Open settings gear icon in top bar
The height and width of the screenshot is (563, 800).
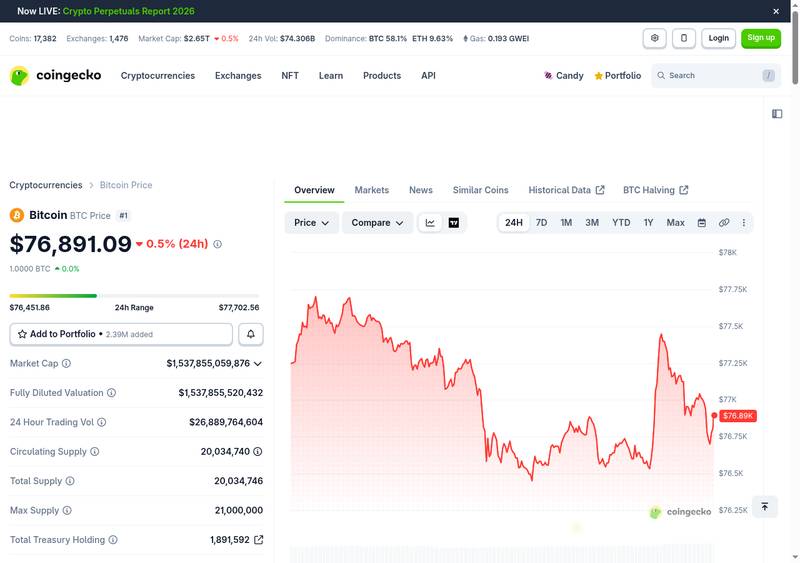(655, 38)
